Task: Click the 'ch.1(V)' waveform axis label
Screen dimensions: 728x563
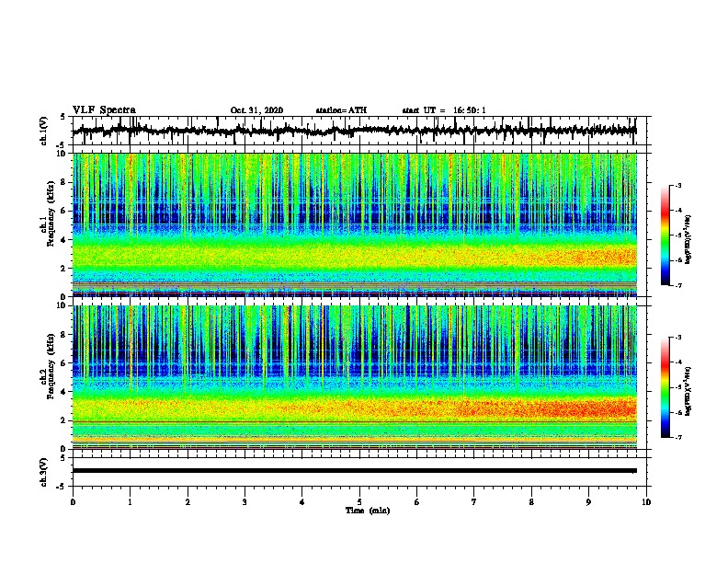Action: click(x=44, y=131)
